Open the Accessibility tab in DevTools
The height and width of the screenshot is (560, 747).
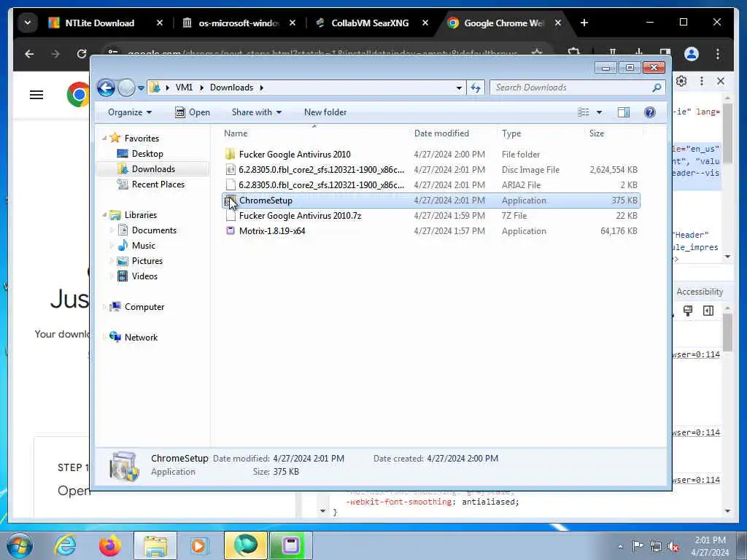[700, 292]
